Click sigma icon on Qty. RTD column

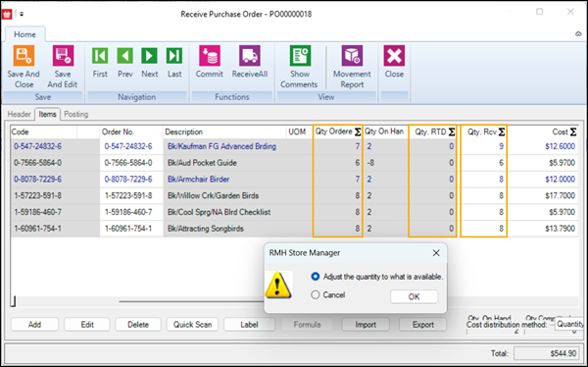(x=452, y=131)
